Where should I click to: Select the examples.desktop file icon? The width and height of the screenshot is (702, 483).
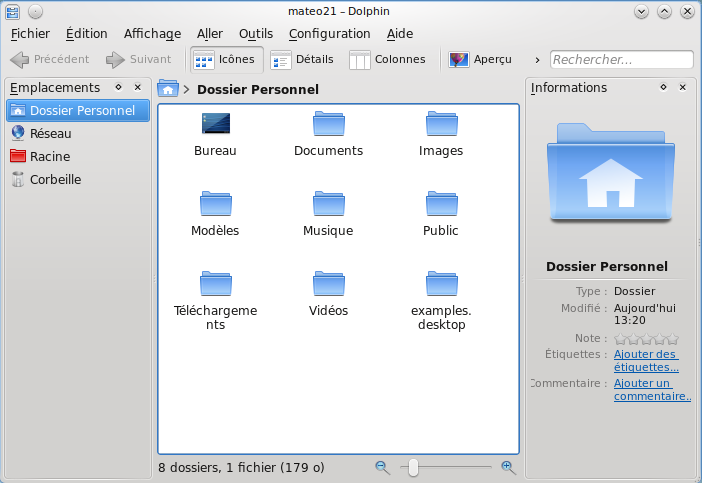pos(441,284)
